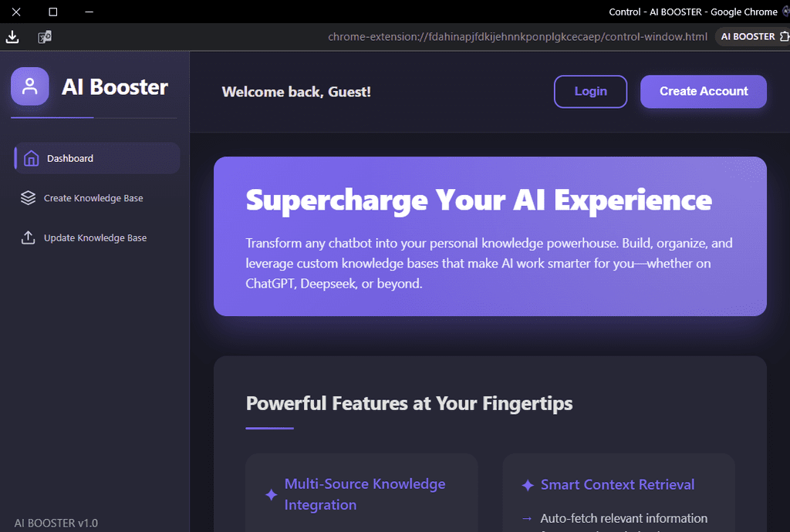Click the "Multi-Source Knowledge Integration" card title
790x532 pixels.
click(365, 494)
